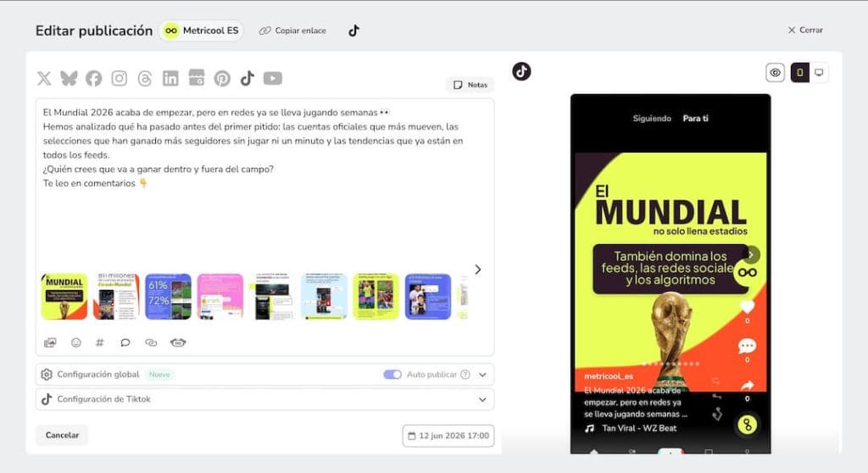Open the Notas button
The height and width of the screenshot is (473, 868).
[470, 85]
